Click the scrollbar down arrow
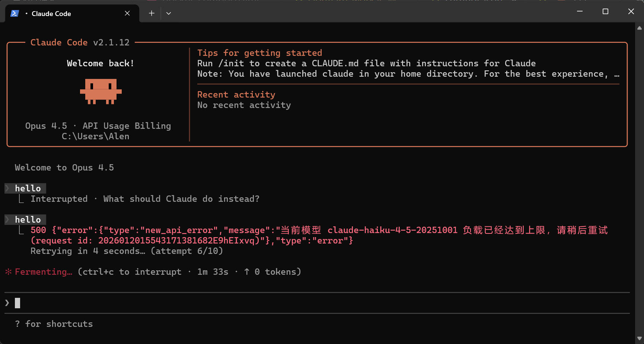Image resolution: width=644 pixels, height=344 pixels. [x=640, y=338]
